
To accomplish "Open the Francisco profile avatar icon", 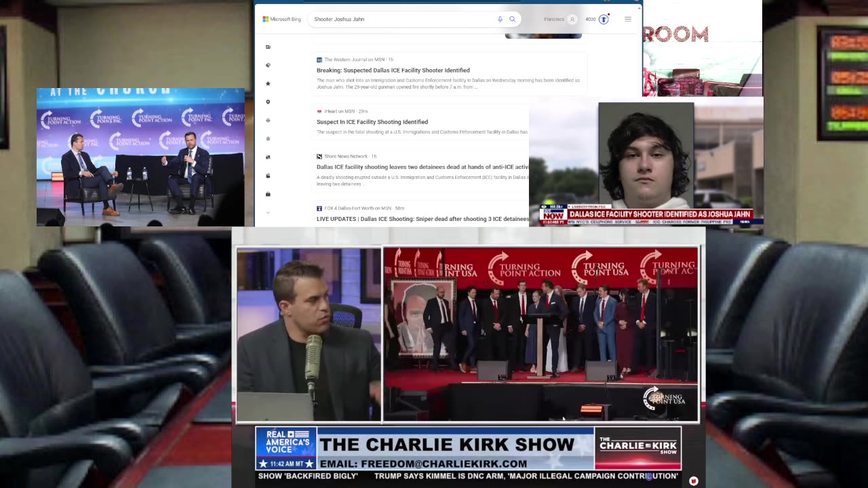I will 572,19.
